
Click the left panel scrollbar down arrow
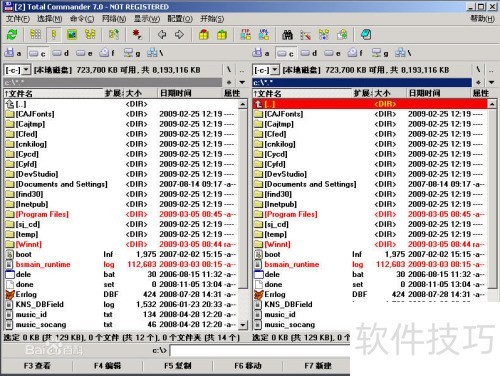pyautogui.click(x=243, y=324)
